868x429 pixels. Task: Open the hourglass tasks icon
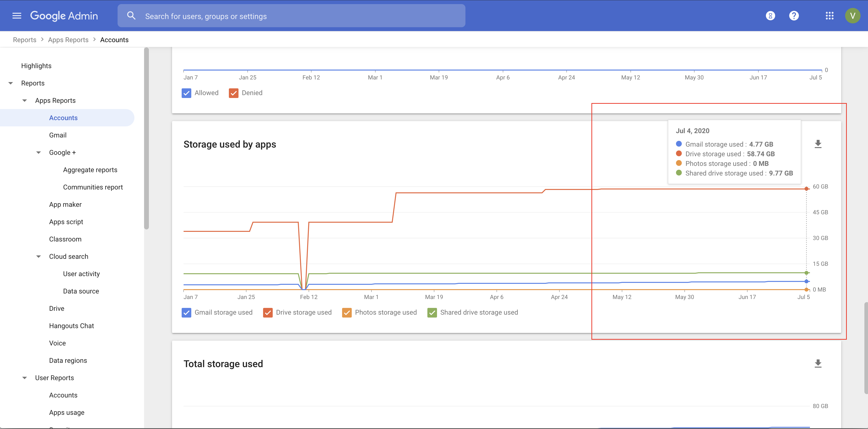coord(770,16)
